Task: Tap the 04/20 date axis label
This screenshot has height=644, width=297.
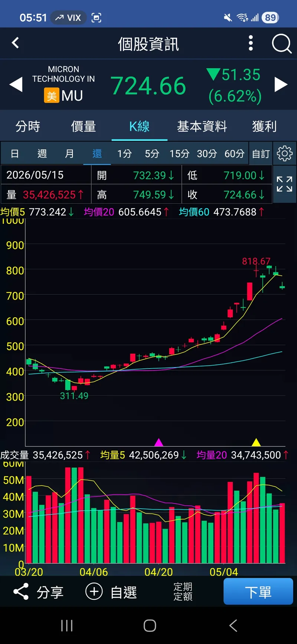Action: [159, 572]
